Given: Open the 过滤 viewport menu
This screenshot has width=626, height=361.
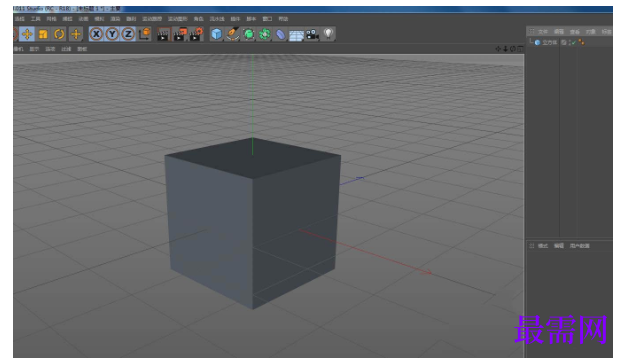Looking at the screenshot, I should (66, 49).
